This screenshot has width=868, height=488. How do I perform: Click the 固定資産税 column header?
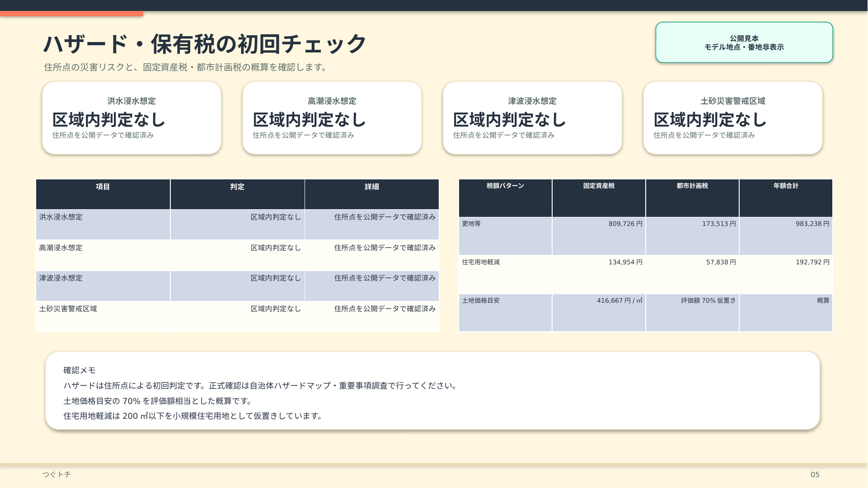click(x=599, y=198)
